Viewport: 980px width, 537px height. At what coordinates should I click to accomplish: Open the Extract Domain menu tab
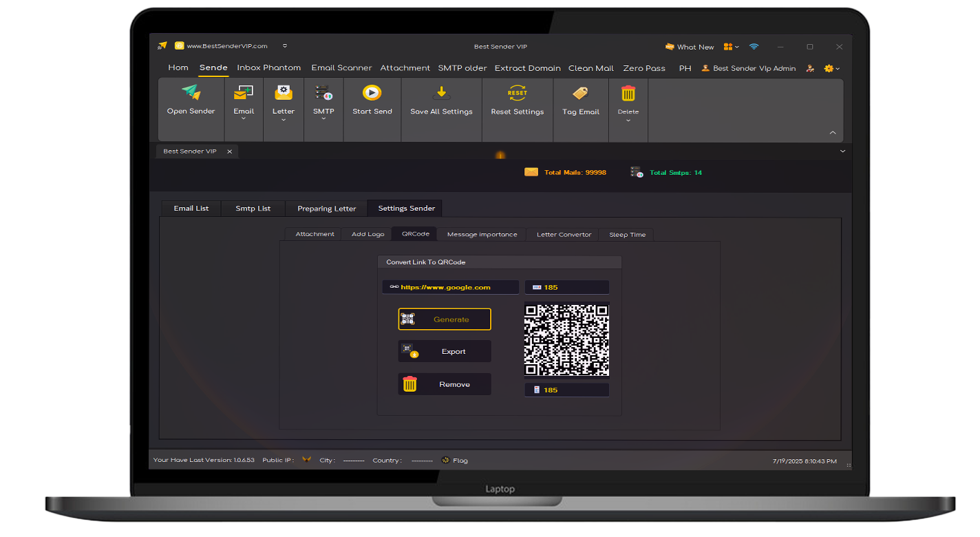tap(528, 68)
